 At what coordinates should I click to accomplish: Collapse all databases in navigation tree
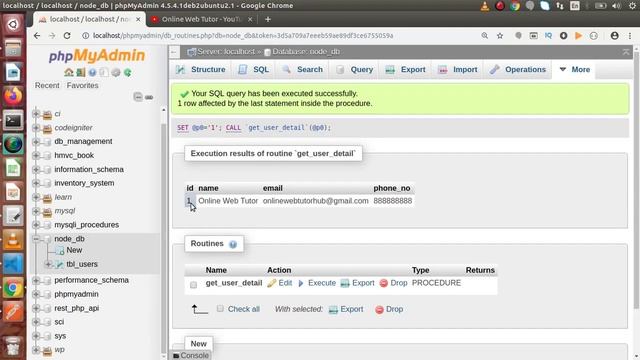click(138, 97)
